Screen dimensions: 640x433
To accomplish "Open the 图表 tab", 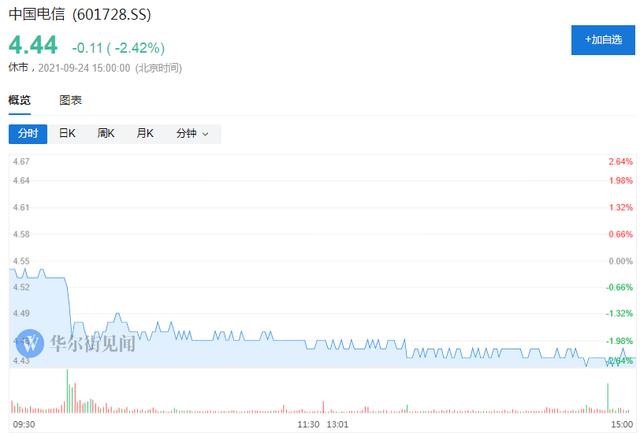I will click(71, 100).
